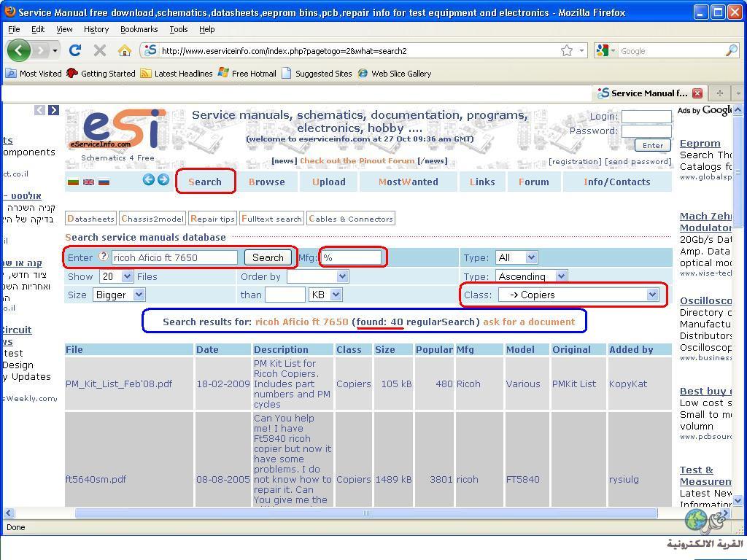The width and height of the screenshot is (747, 560).
Task: Open the Eeprom ad link
Action: [x=700, y=144]
